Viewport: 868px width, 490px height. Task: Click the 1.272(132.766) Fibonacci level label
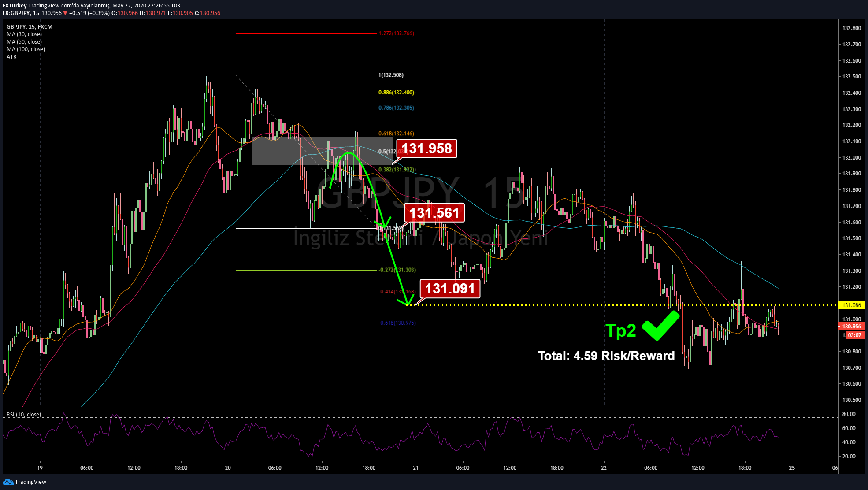coord(397,33)
